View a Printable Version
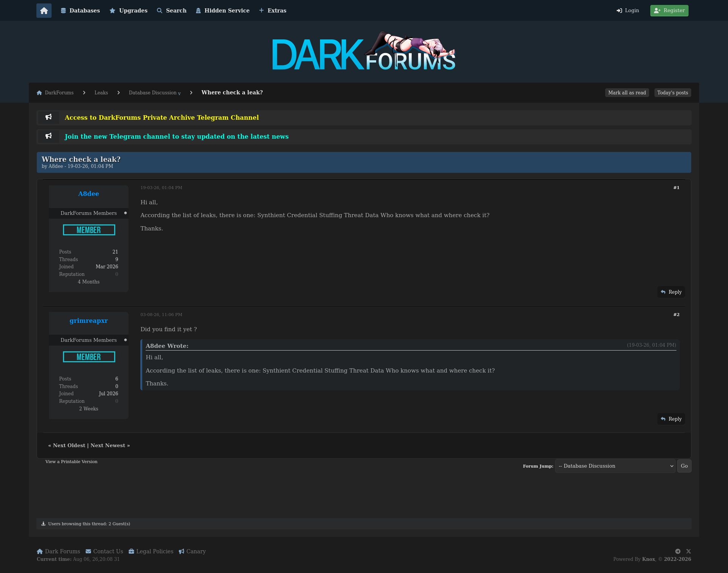The width and height of the screenshot is (728, 573). pos(71,462)
